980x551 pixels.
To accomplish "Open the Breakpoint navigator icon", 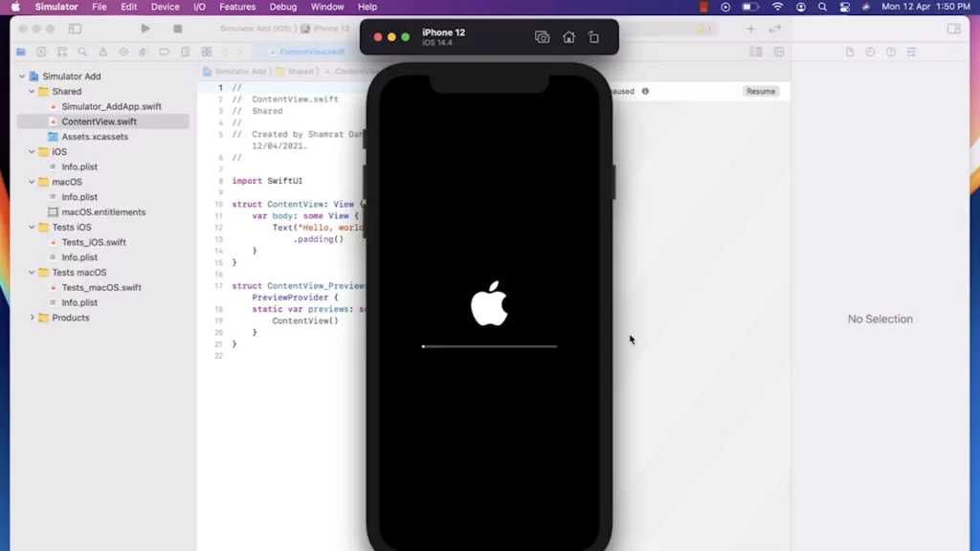I will coord(165,52).
